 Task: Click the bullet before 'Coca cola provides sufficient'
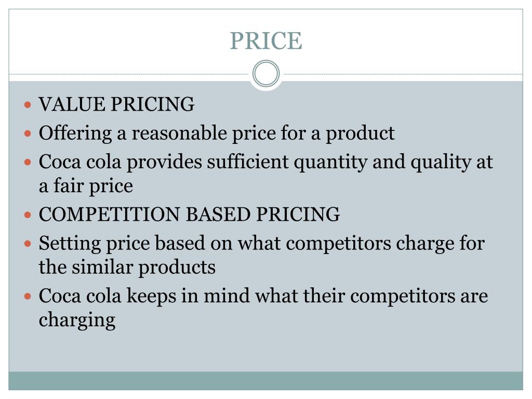pyautogui.click(x=28, y=162)
